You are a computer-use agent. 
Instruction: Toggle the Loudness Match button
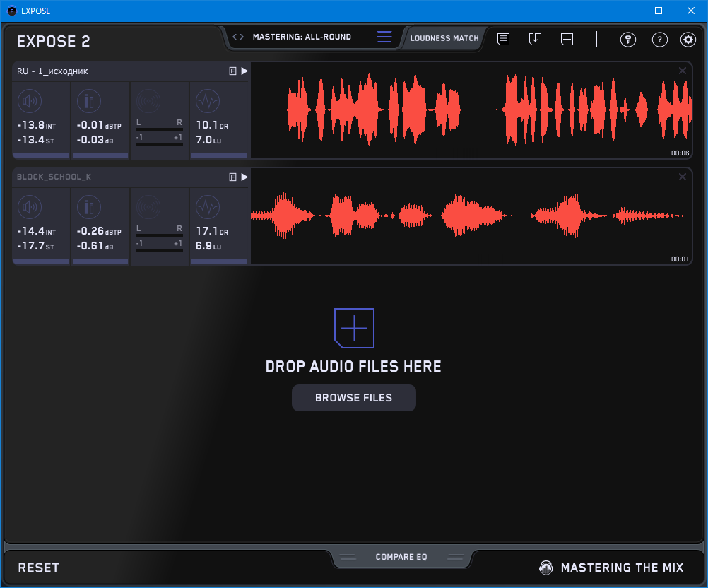click(x=444, y=38)
